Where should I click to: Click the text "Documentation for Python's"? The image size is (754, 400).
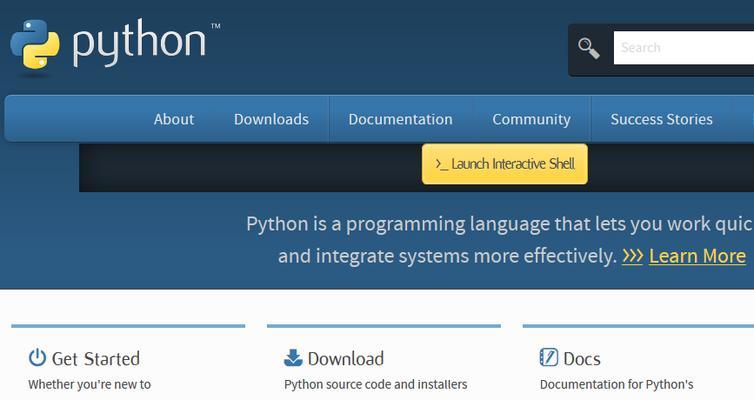[x=616, y=385]
